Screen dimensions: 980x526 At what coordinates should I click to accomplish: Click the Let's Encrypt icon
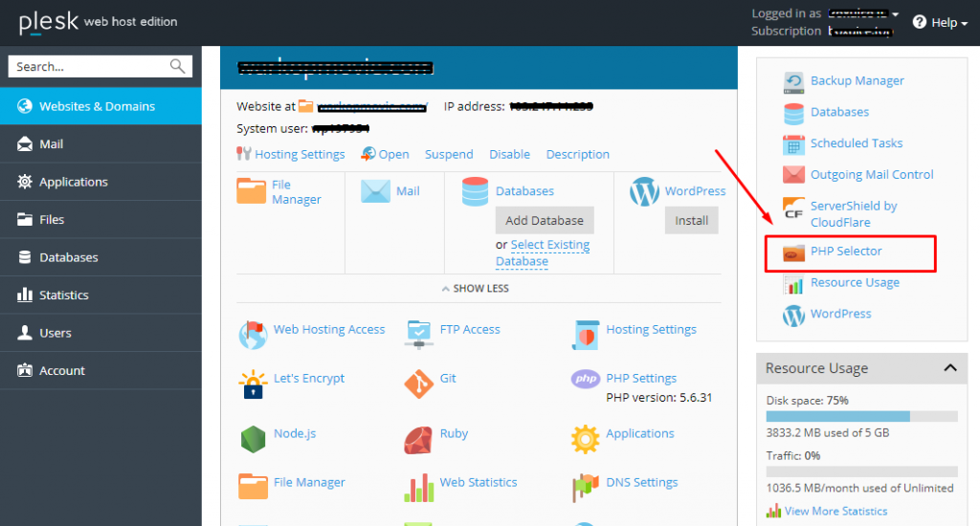(x=253, y=384)
